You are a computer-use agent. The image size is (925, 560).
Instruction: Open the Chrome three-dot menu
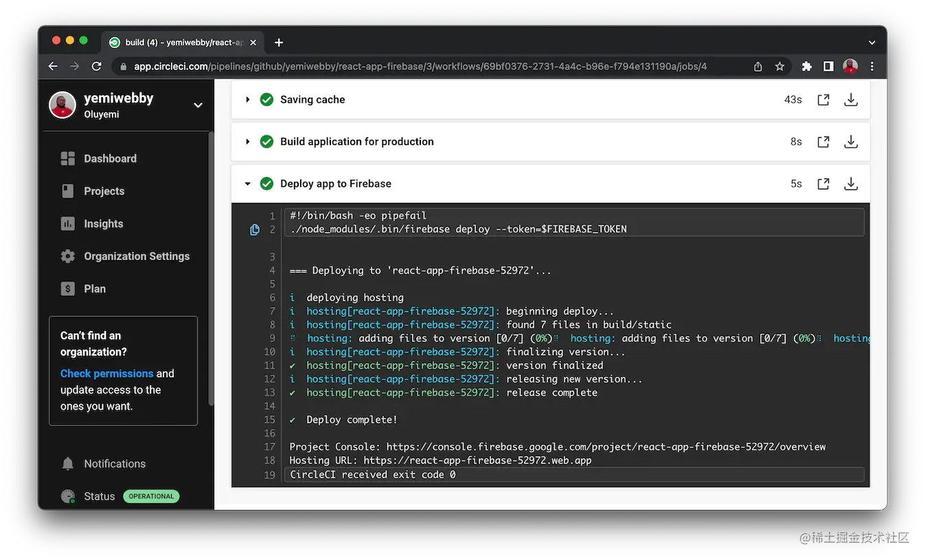point(872,67)
